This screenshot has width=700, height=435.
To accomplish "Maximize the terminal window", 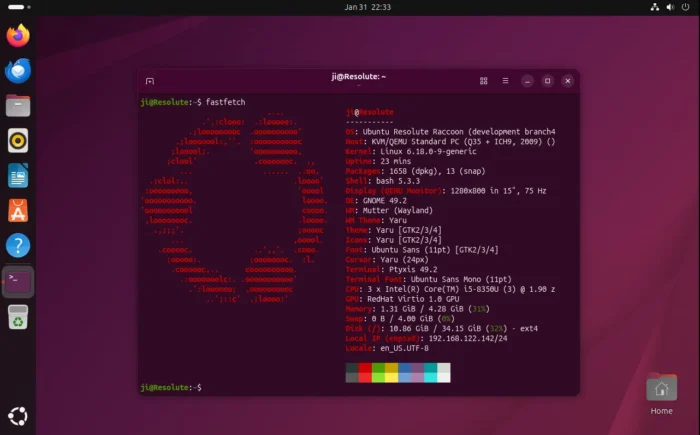I will (547, 80).
